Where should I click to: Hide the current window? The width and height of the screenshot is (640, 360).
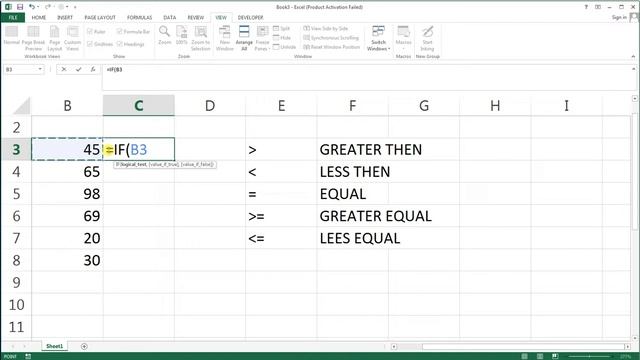282,38
